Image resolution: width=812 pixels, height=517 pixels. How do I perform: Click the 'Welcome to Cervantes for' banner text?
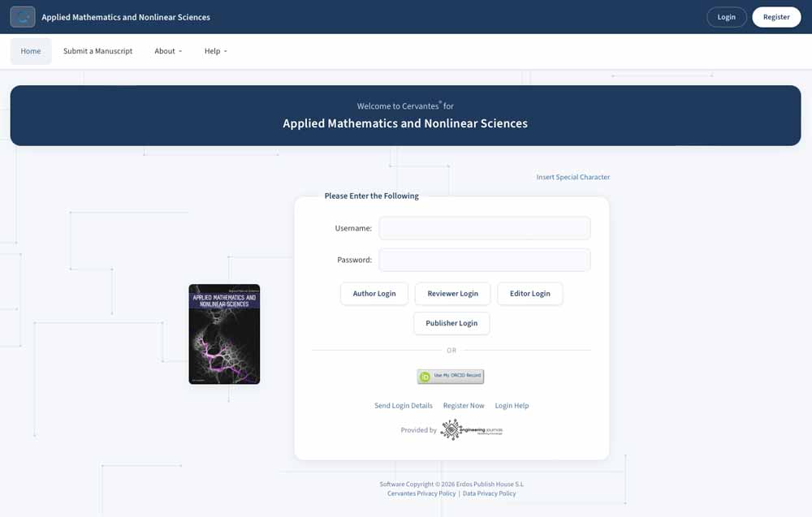tap(405, 106)
